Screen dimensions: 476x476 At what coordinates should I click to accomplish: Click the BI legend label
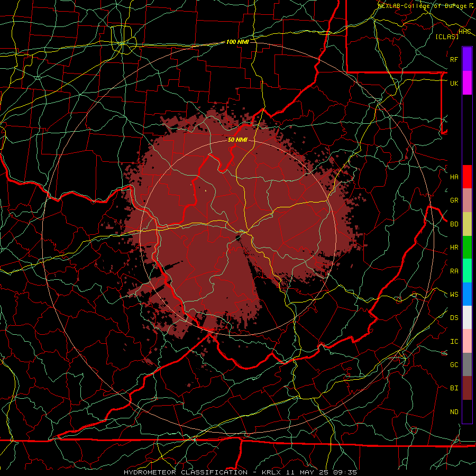(x=454, y=388)
